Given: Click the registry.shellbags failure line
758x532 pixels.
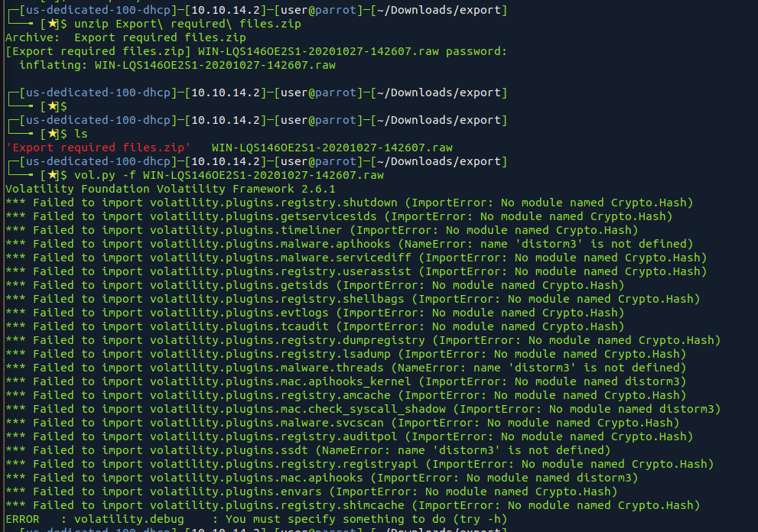Looking at the screenshot, I should click(x=353, y=299).
